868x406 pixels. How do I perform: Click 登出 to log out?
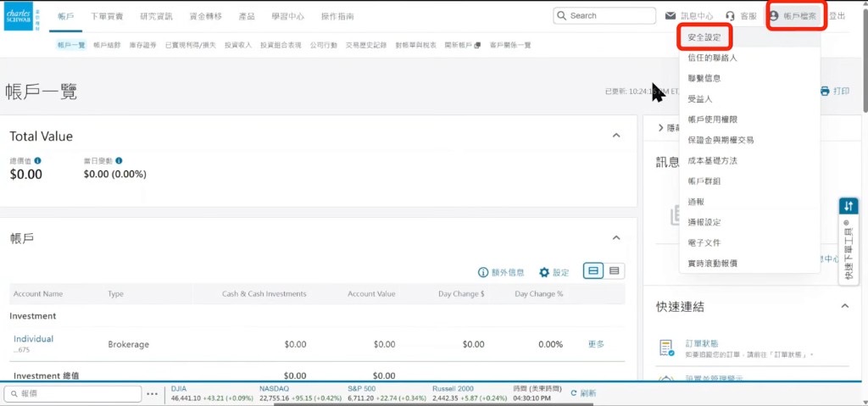click(x=837, y=16)
